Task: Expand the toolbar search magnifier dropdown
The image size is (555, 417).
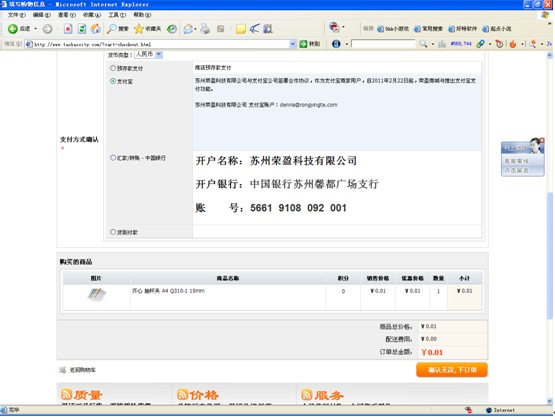Action: (433, 44)
